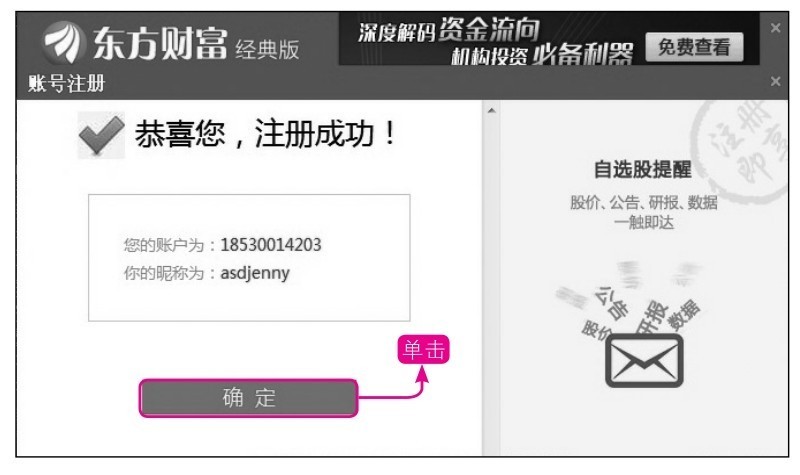Screen dimensions: 800x475
Task: Click the nickname asdjenny text
Action: tap(255, 273)
